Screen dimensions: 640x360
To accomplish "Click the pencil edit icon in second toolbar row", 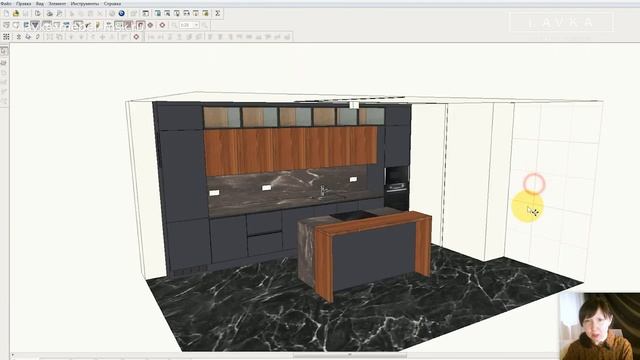I will [x=98, y=25].
